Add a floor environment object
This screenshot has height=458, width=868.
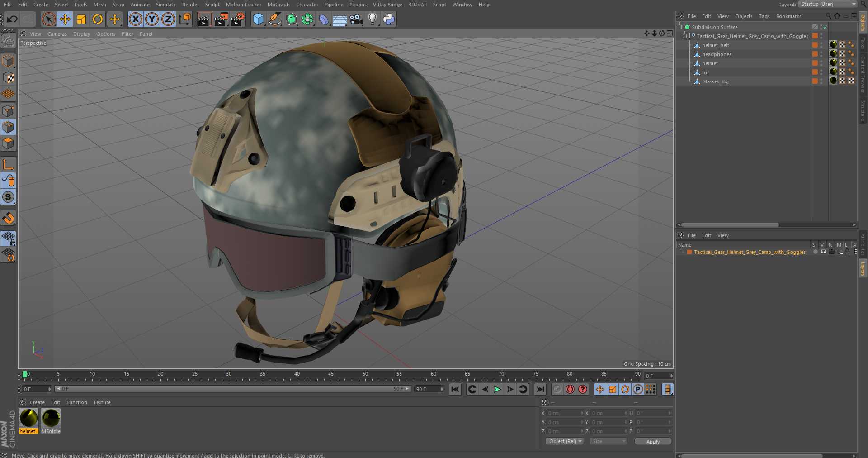point(340,19)
